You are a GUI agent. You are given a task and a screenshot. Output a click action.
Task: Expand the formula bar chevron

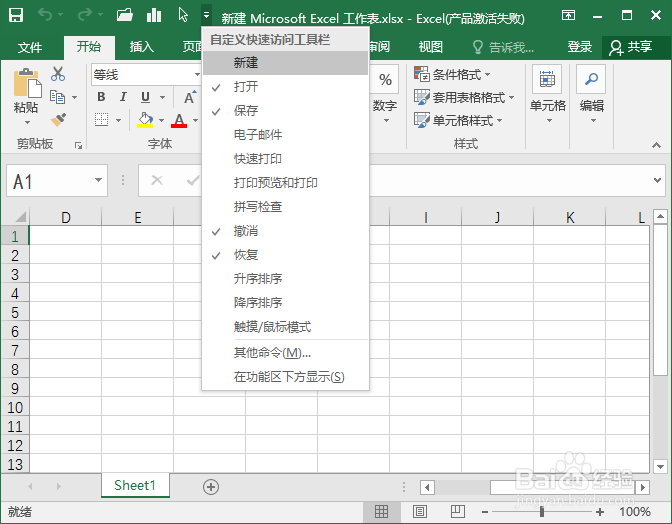pos(657,180)
